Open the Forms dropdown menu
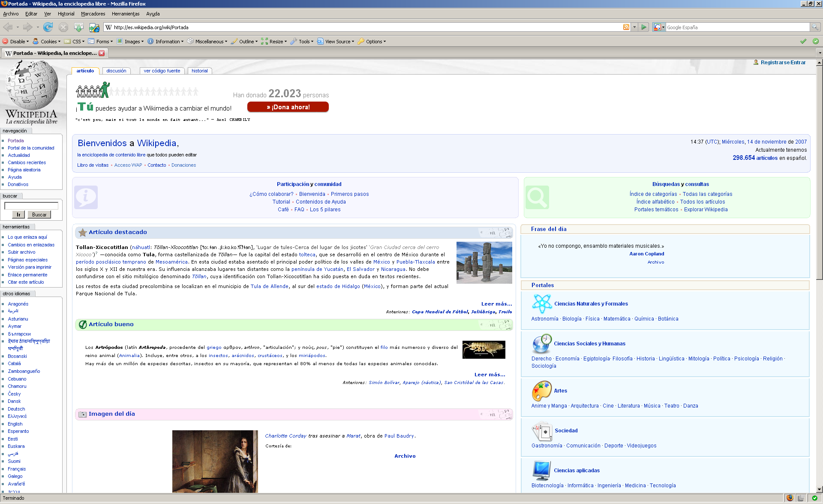Viewport: 823px width, 504px height. (x=101, y=42)
